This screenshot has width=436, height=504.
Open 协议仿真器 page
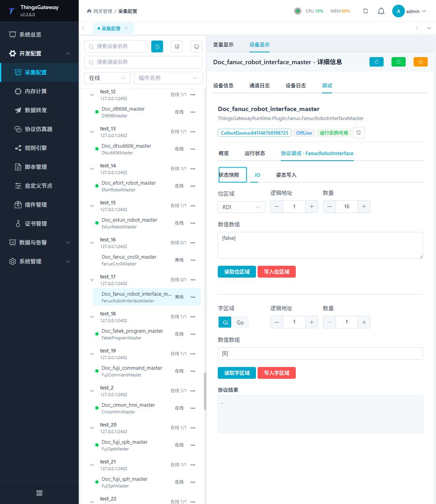39,129
